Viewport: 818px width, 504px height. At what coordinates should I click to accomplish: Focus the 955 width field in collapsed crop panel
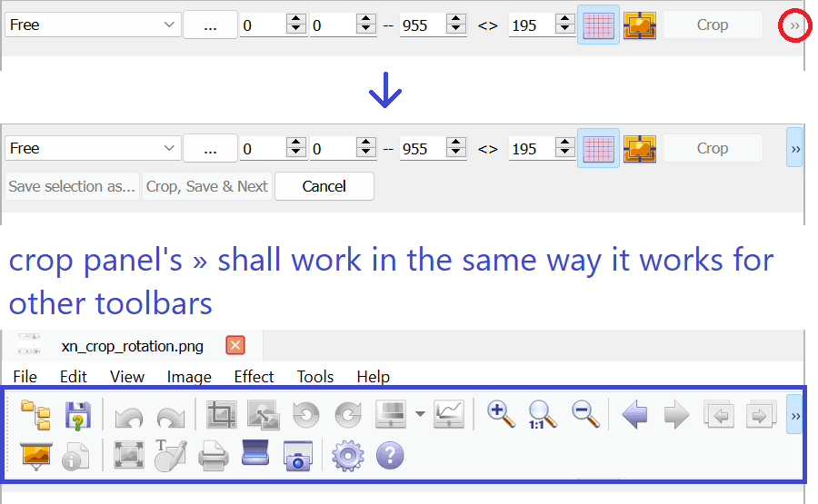point(423,25)
